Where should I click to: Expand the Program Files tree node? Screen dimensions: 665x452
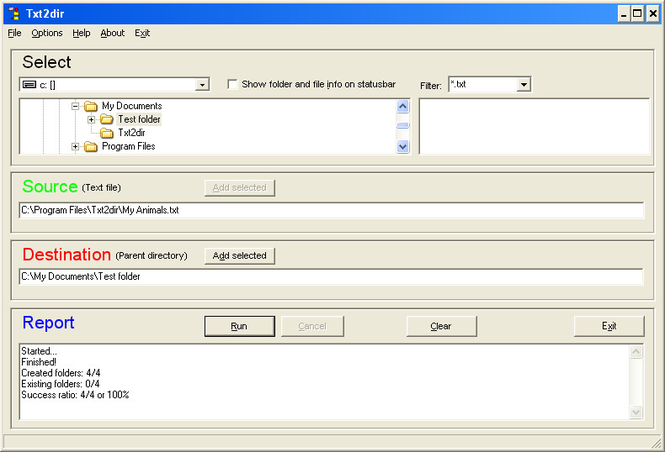(x=75, y=147)
